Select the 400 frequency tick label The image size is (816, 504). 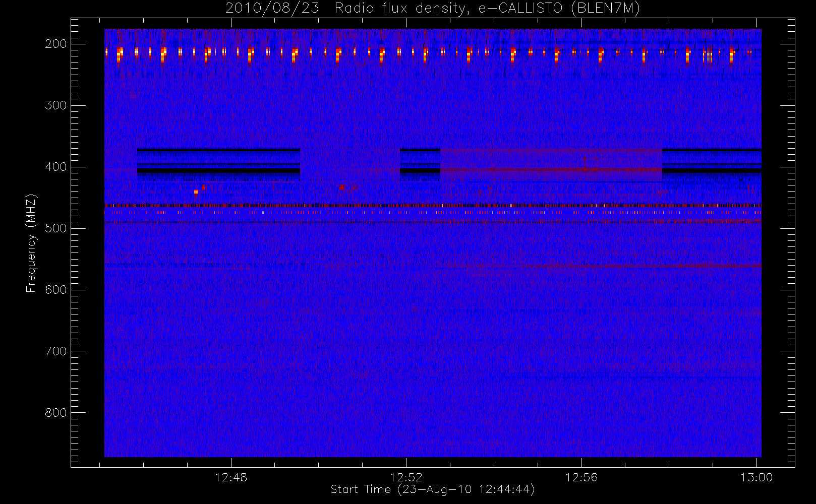point(56,167)
